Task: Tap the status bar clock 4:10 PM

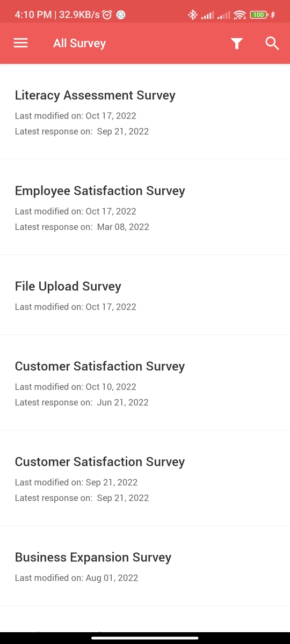Action: tap(33, 15)
